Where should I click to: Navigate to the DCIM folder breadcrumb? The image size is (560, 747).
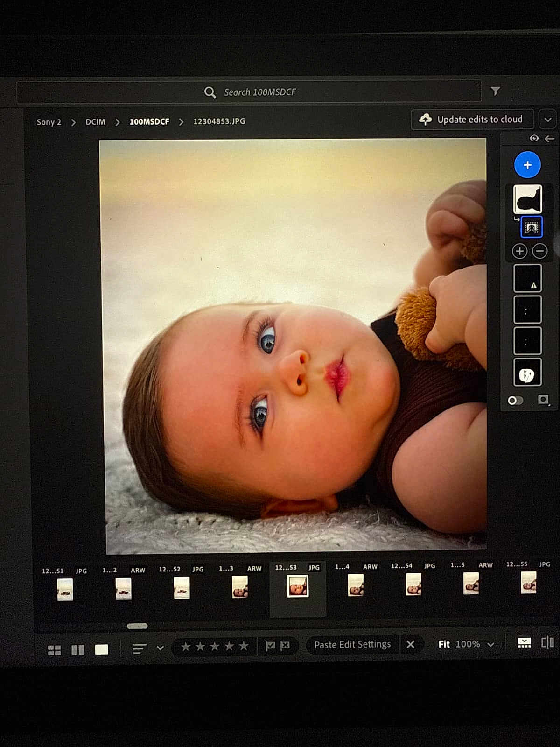click(x=95, y=122)
